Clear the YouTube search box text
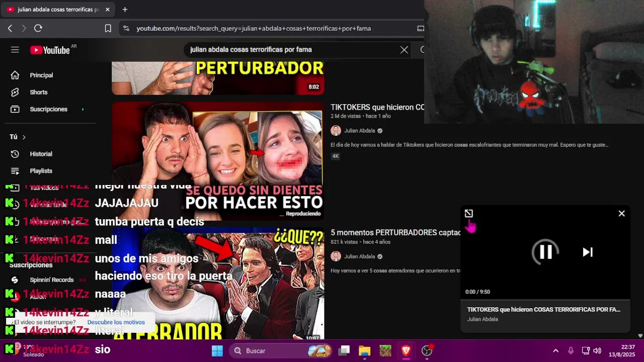Screen dimensions: 644x362 click(404, 50)
